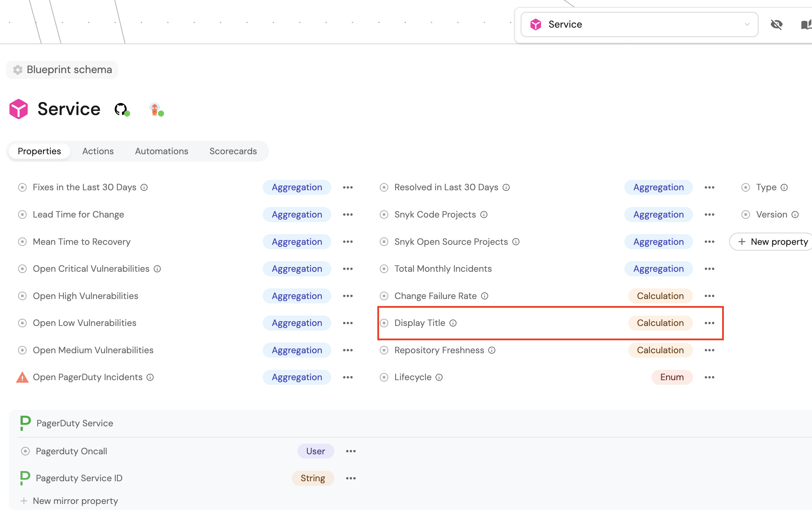Click the GitHub integration icon next to Service

tap(121, 109)
